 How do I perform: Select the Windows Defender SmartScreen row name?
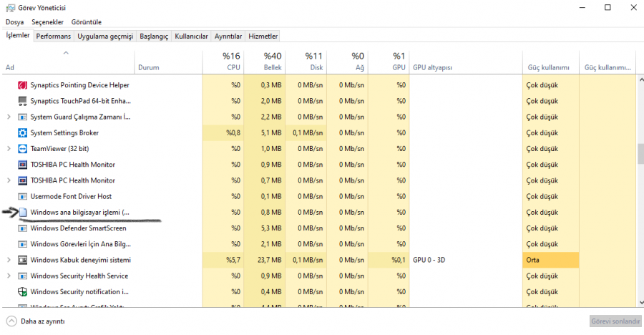click(79, 228)
